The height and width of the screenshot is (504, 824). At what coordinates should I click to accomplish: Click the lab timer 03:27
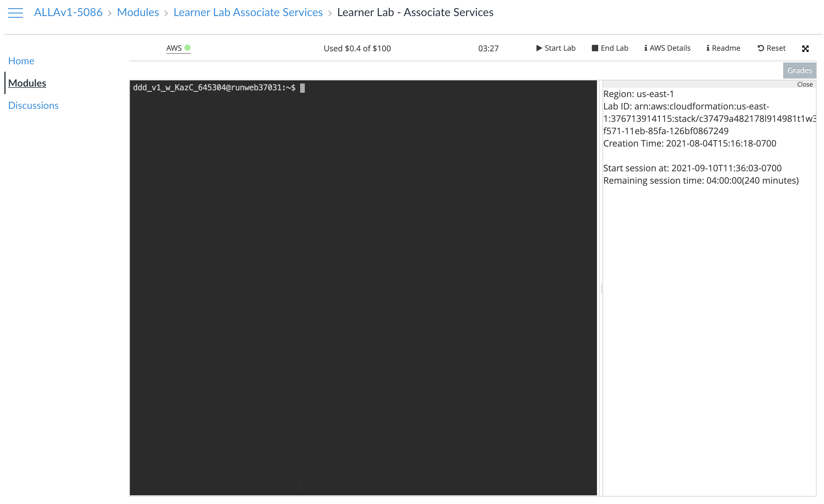click(x=488, y=49)
